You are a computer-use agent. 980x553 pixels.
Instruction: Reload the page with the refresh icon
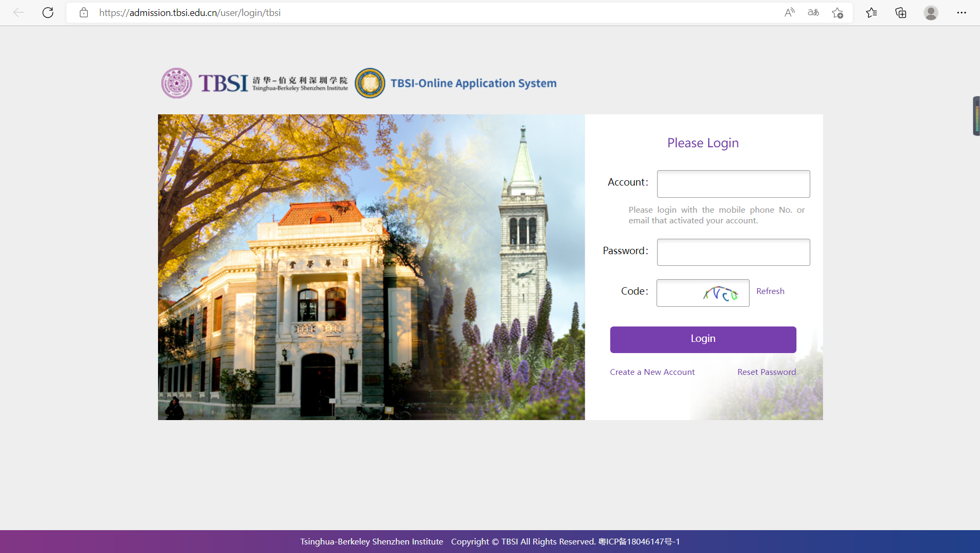tap(48, 13)
